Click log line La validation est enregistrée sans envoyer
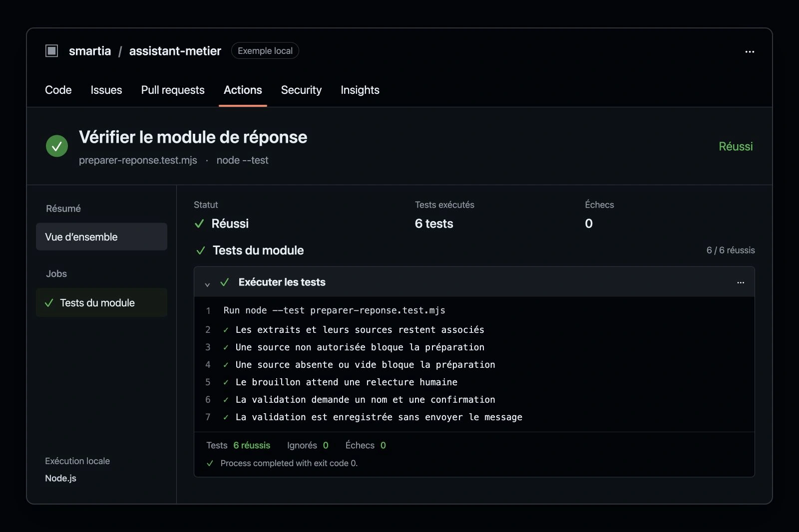This screenshot has width=799, height=532. (379, 417)
